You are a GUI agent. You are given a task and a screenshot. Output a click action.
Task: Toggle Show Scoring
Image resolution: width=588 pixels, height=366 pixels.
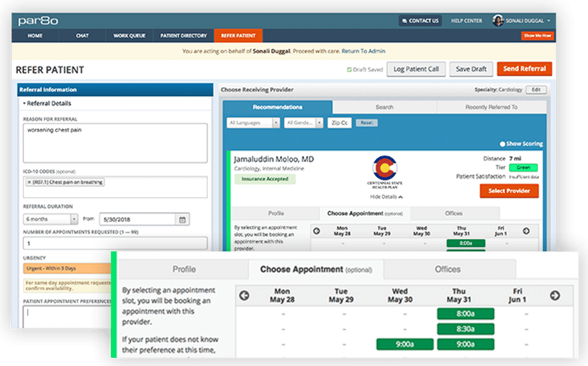tap(502, 144)
